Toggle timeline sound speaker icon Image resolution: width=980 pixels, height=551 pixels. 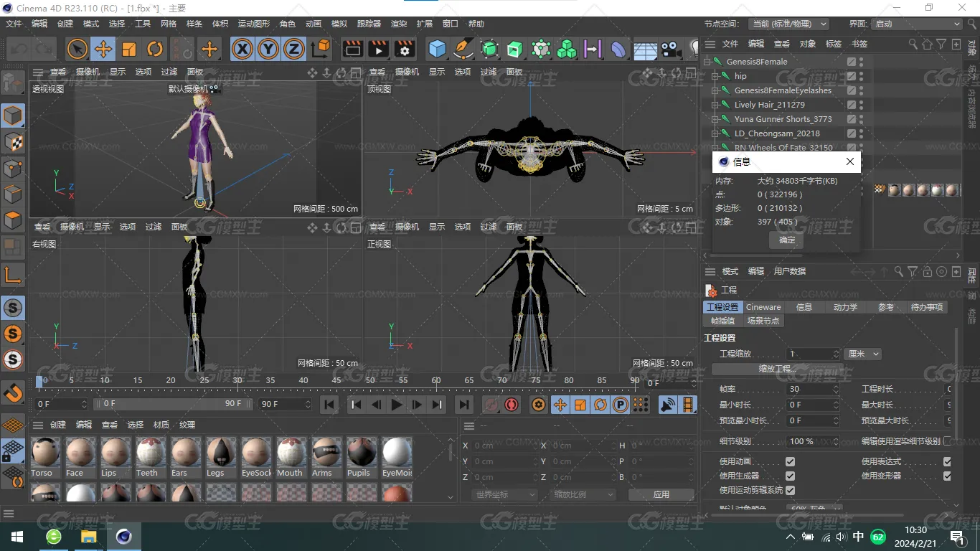pyautogui.click(x=668, y=405)
